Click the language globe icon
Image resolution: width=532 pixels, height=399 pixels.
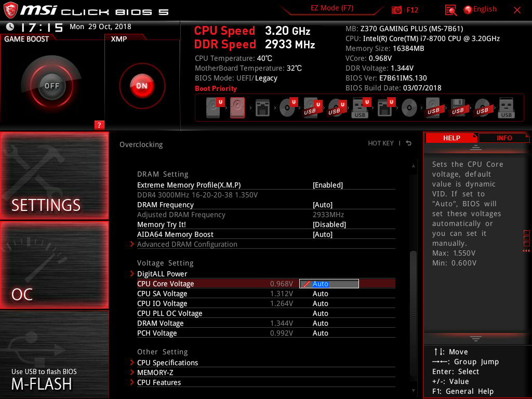point(468,10)
